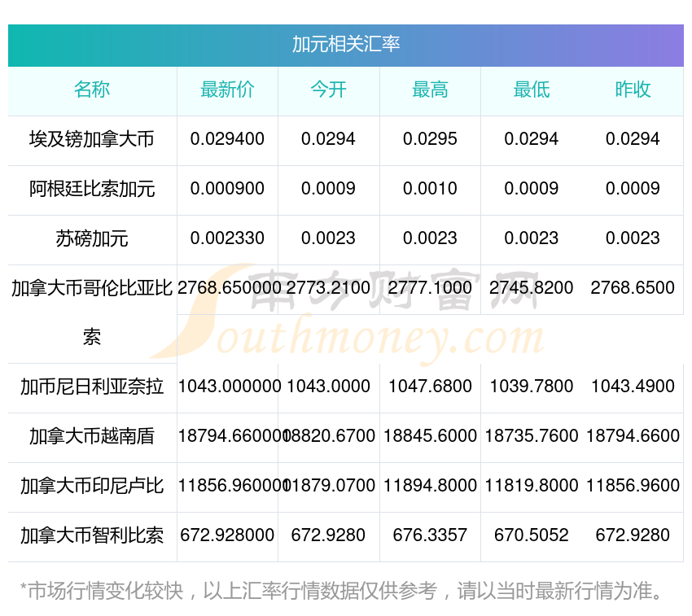Click the 1047.6800 highest price cell

click(430, 387)
